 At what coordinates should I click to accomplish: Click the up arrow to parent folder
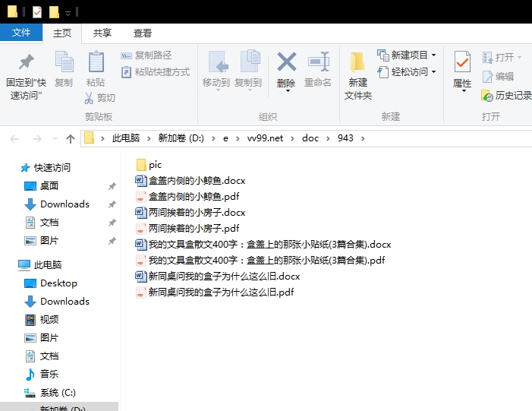(71, 138)
